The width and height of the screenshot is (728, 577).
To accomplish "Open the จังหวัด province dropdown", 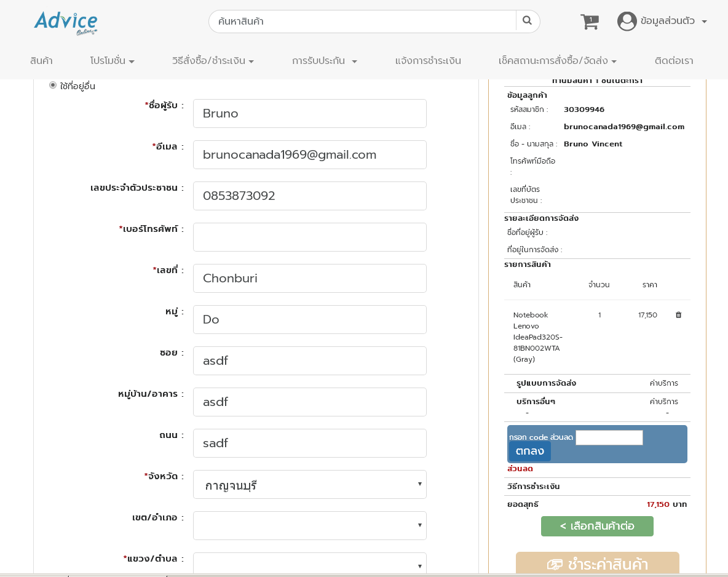I will pyautogui.click(x=310, y=485).
